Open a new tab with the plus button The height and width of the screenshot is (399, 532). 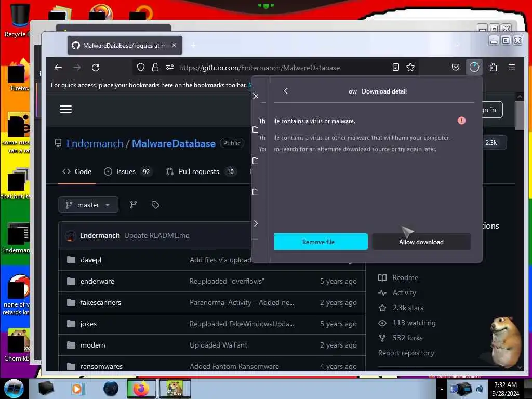pyautogui.click(x=193, y=45)
